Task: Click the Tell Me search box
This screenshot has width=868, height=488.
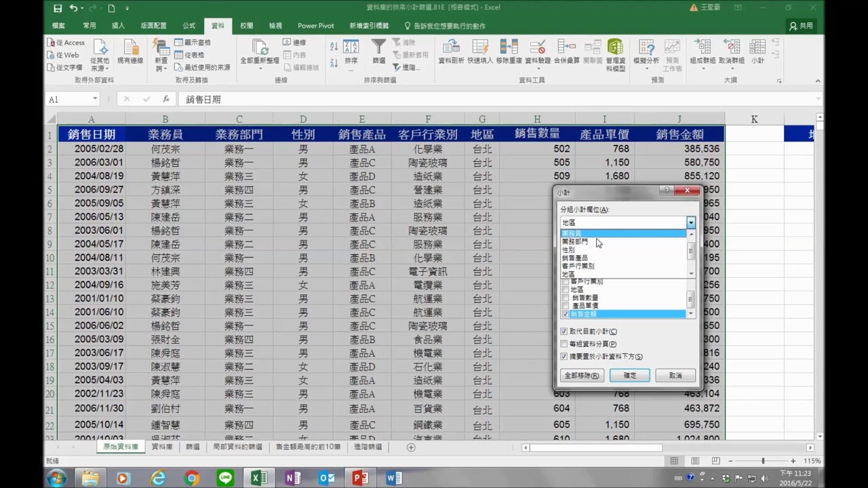Action: click(x=445, y=26)
